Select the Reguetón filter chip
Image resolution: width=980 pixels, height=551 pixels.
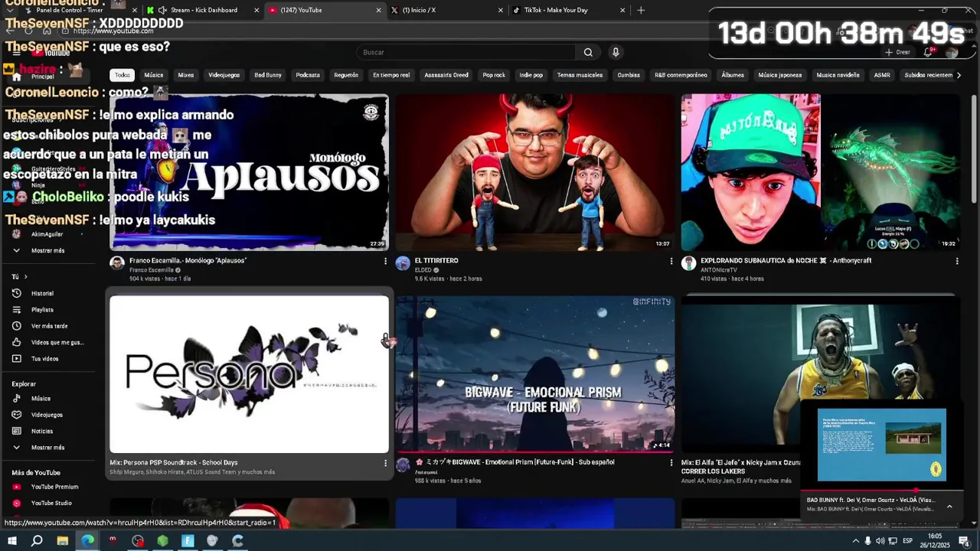click(346, 75)
